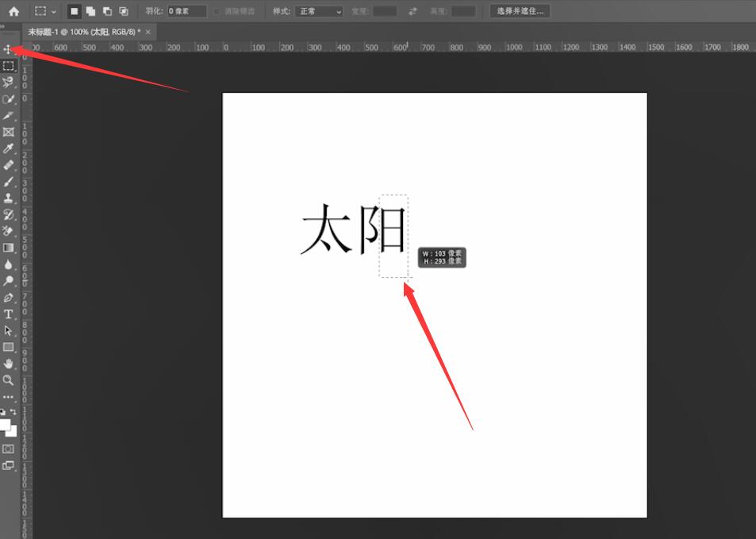
Task: Select the Hand tool
Action: 8,364
